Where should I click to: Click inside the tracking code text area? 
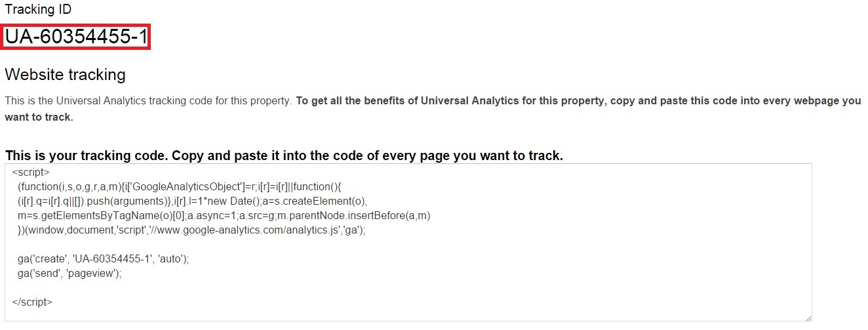coord(408,242)
